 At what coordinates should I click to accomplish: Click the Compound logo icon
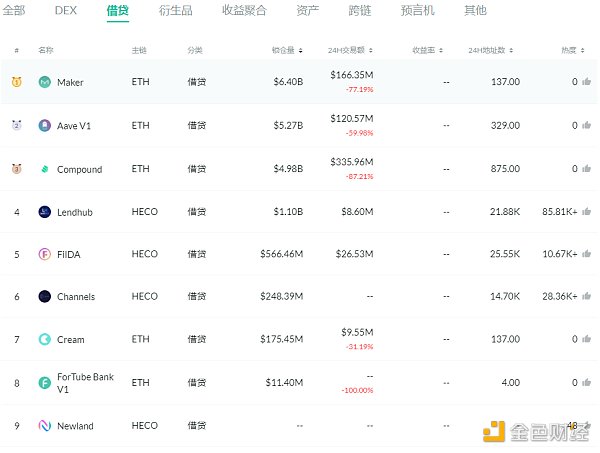[45, 170]
